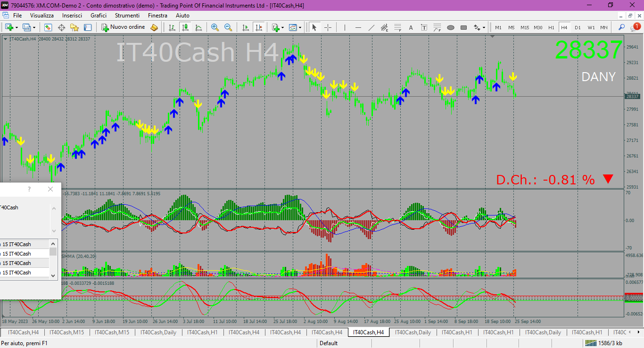Insert an arrow symbol object
Image resolution: width=644 pixels, height=348 pixels.
click(x=477, y=27)
